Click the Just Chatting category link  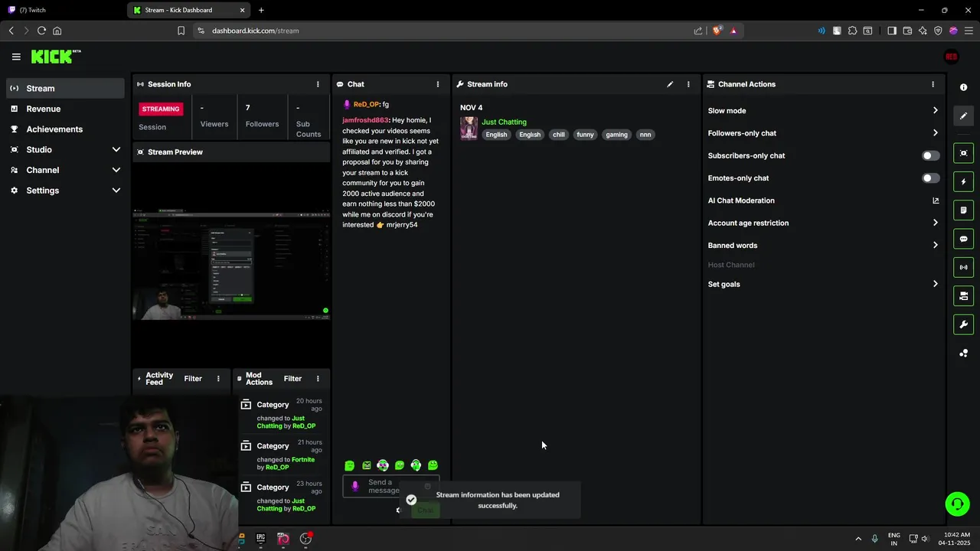coord(504,122)
